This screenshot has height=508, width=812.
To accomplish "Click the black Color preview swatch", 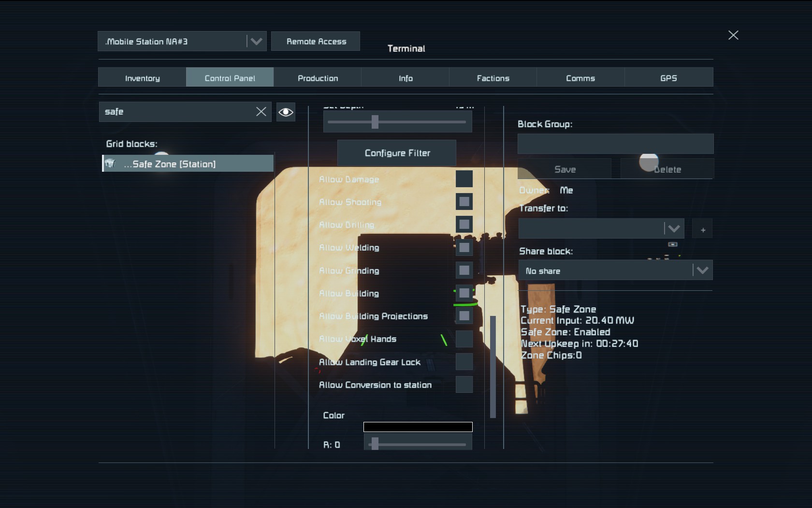I will [418, 427].
